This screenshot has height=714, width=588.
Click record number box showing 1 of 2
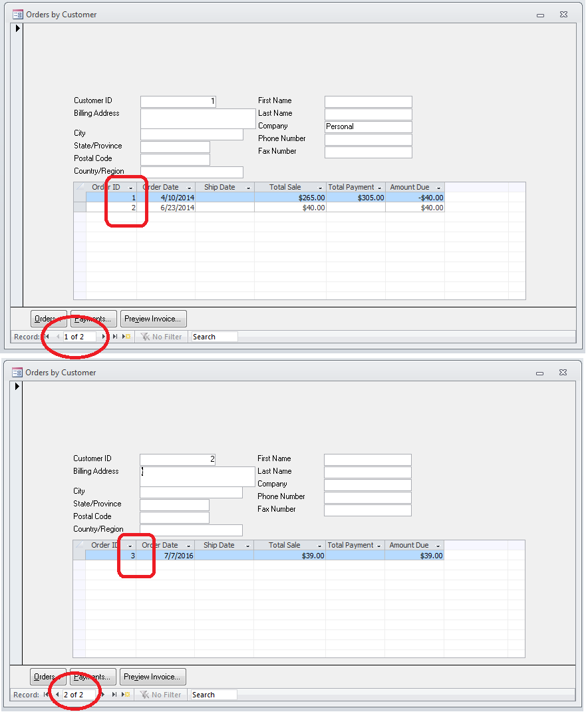79,337
